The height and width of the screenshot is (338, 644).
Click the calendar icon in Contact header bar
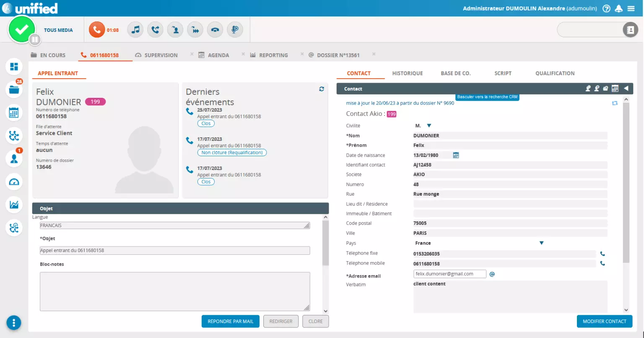click(615, 89)
